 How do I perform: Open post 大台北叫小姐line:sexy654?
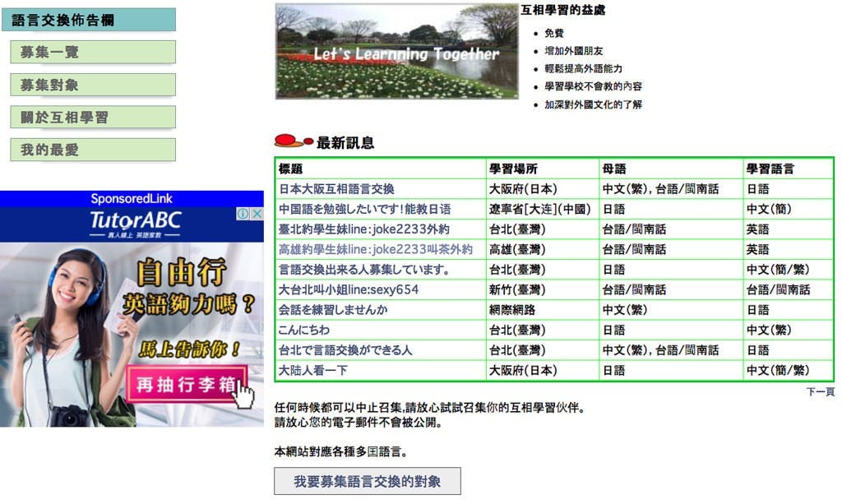click(x=349, y=290)
